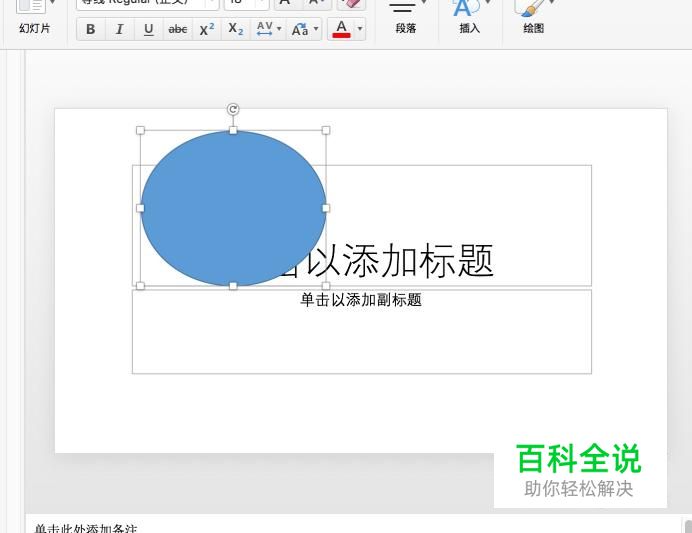692x533 pixels.
Task: Open change case Aa button
Action: click(300, 30)
